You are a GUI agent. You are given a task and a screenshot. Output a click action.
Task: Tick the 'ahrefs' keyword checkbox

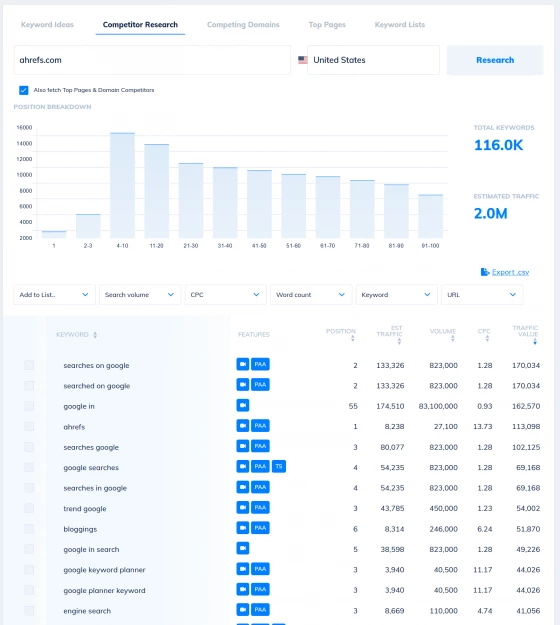[x=29, y=426]
